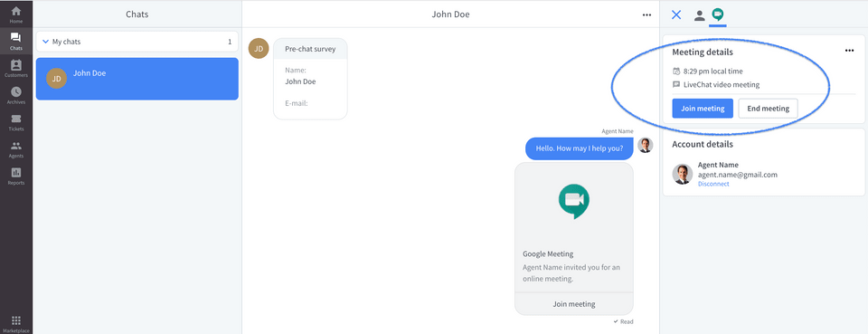Click John Doe name in survey
868x334 pixels.
tap(300, 81)
